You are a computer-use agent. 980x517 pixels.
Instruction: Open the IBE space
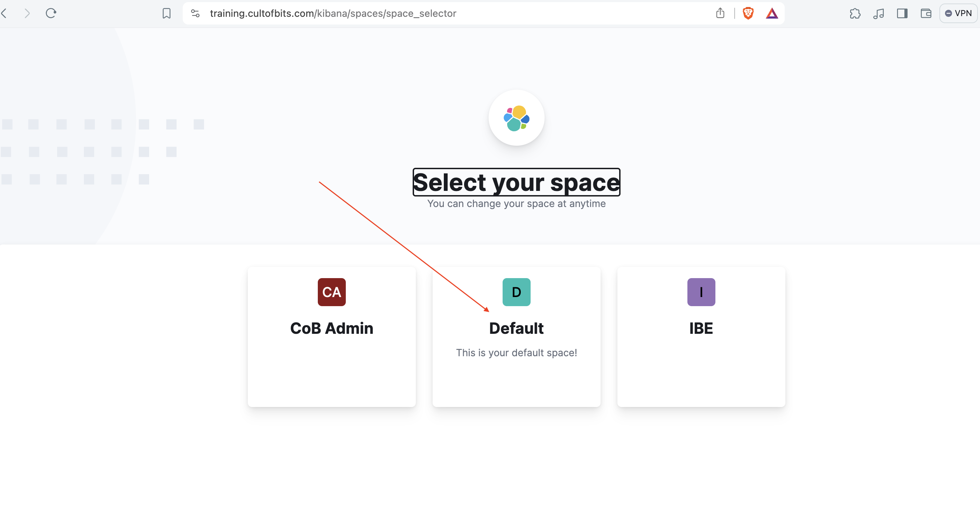(x=701, y=337)
